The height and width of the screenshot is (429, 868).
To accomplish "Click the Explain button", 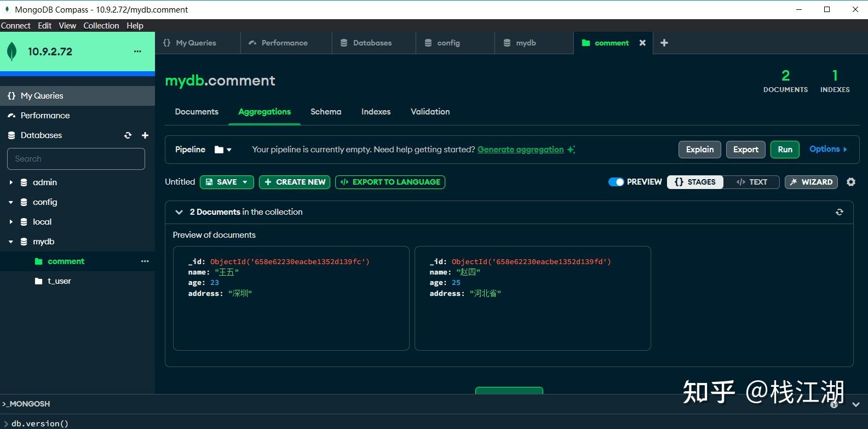I will click(700, 150).
